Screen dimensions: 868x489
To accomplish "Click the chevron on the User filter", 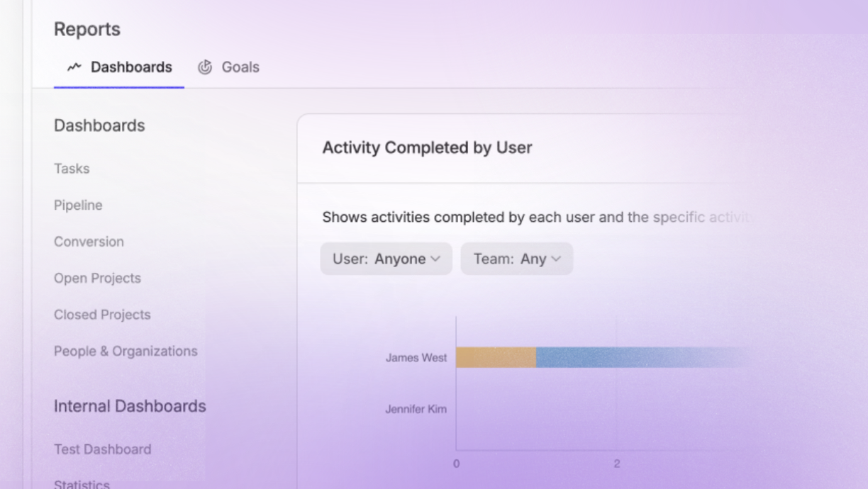I will [435, 259].
